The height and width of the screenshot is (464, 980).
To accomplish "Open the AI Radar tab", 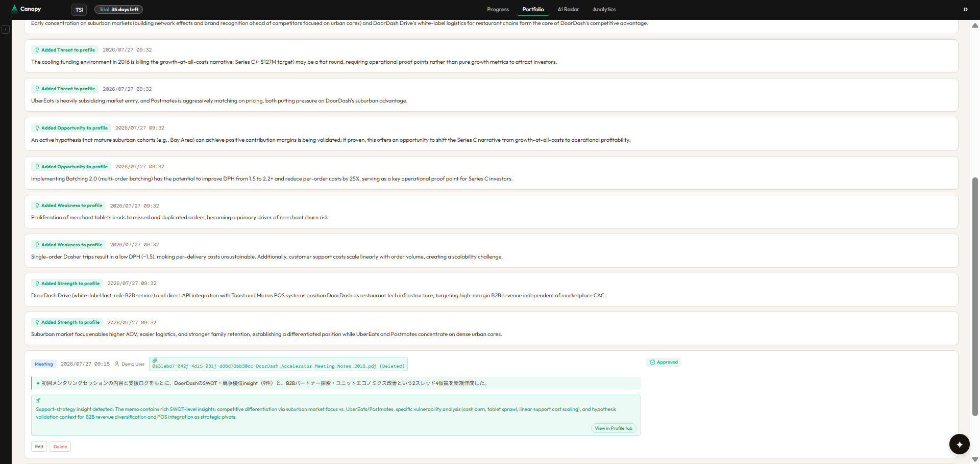I will click(x=568, y=9).
